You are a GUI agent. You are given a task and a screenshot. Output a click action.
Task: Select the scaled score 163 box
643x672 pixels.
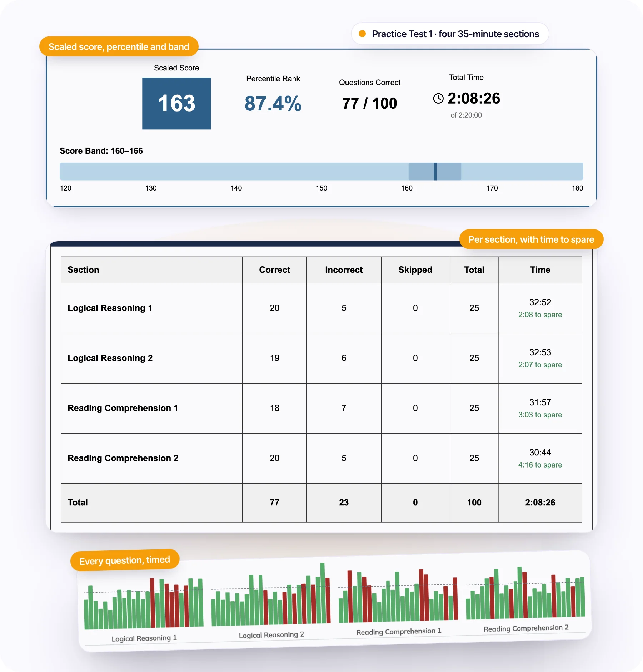(x=176, y=104)
